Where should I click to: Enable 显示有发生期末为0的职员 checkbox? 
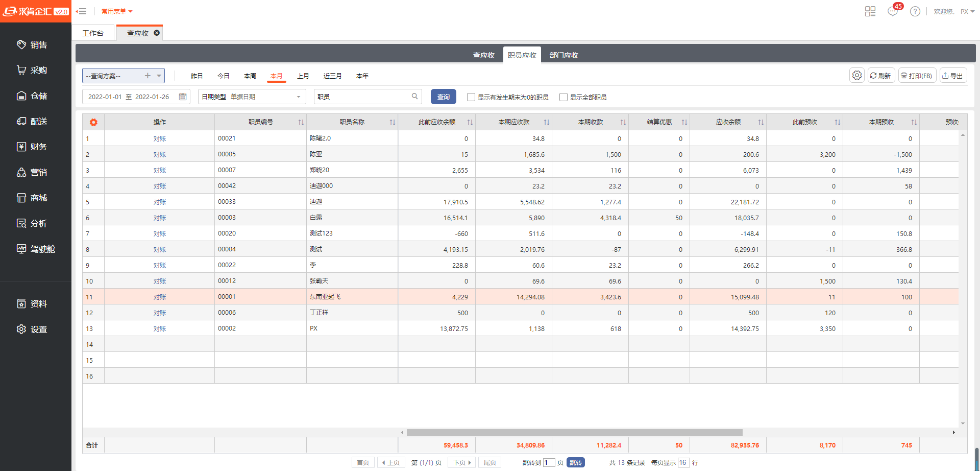[x=471, y=97]
